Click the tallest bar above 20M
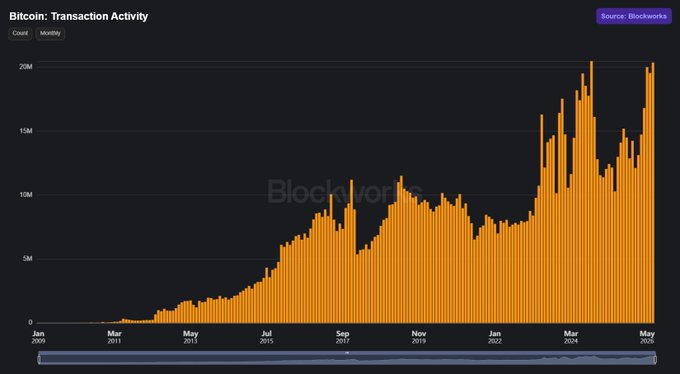This screenshot has height=374, width=680. point(591,192)
